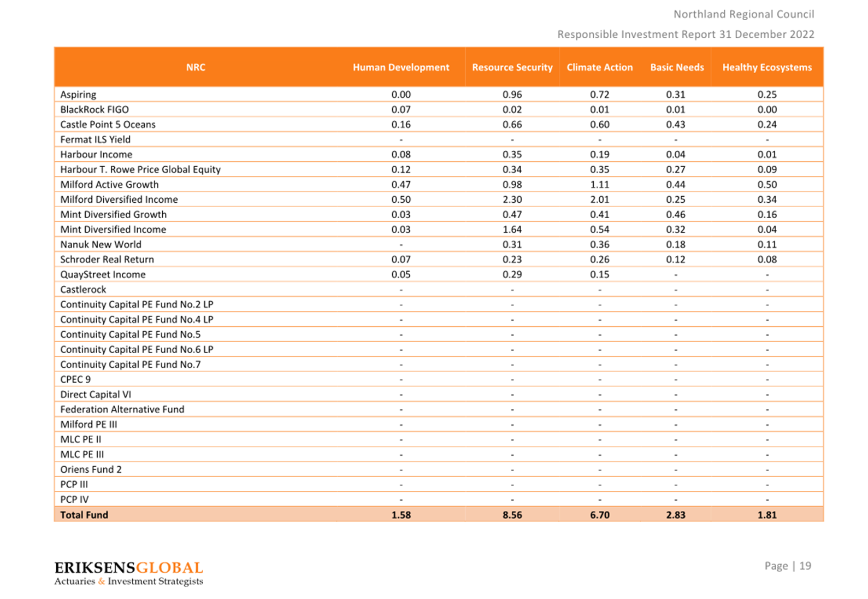Screen dimensions: 868x599
Task: Click the NRC column header
Action: (196, 67)
